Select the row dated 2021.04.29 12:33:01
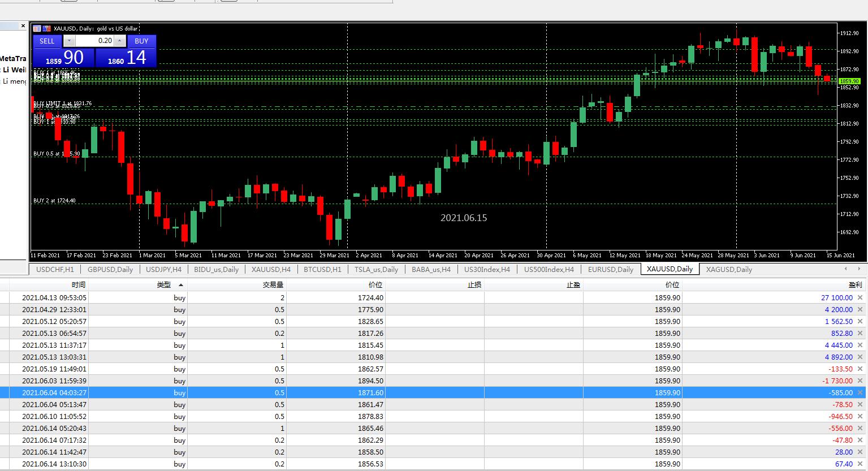 tap(434, 309)
